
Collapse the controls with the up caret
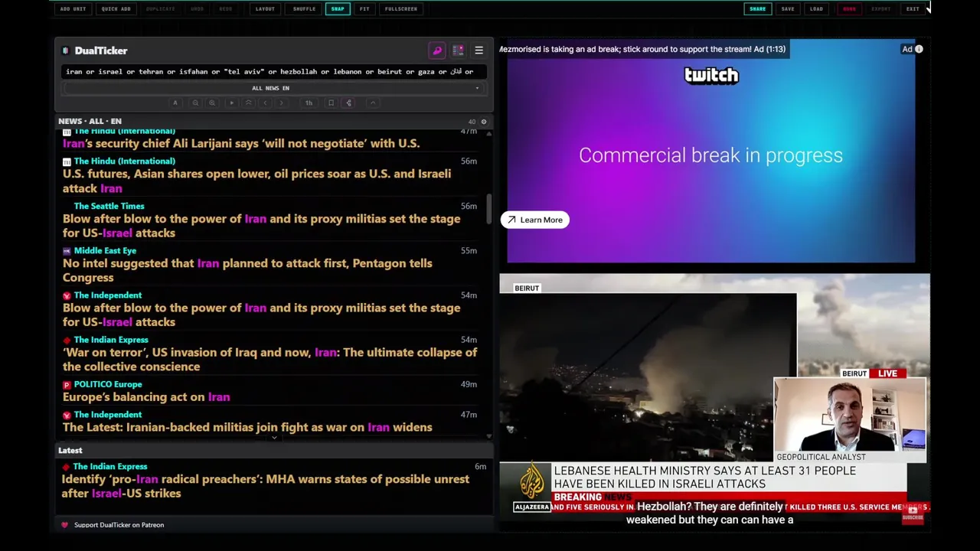tap(373, 103)
